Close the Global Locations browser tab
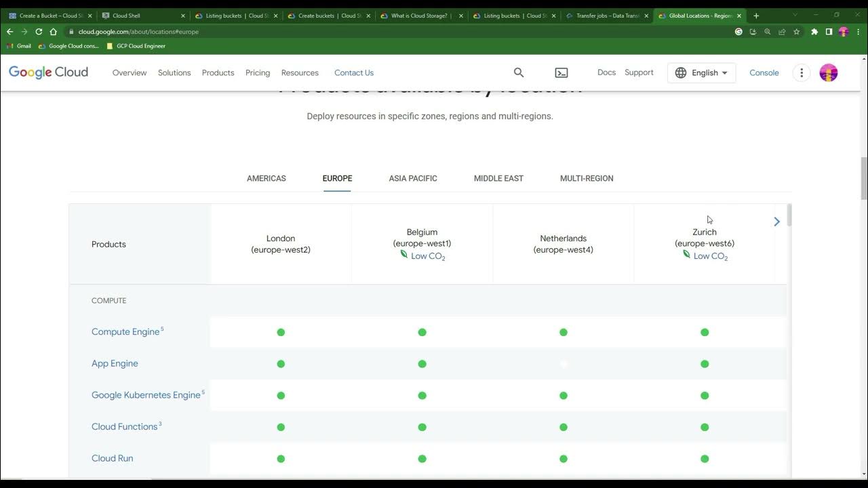The width and height of the screenshot is (868, 488). coord(739,16)
